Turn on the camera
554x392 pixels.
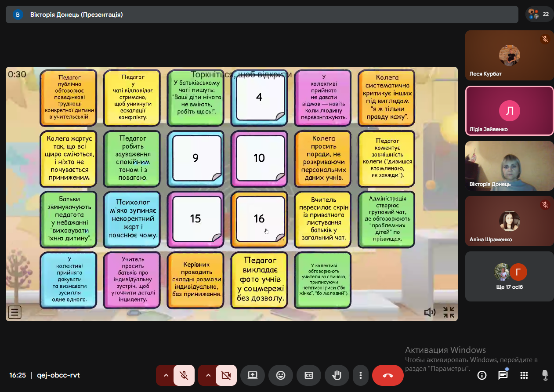(x=226, y=375)
